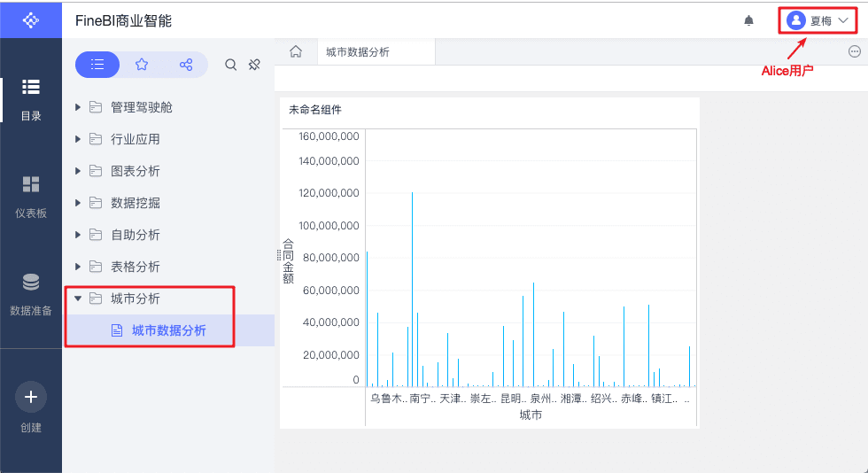The image size is (868, 473).
Task: Click the pin panel icon
Action: (x=254, y=65)
